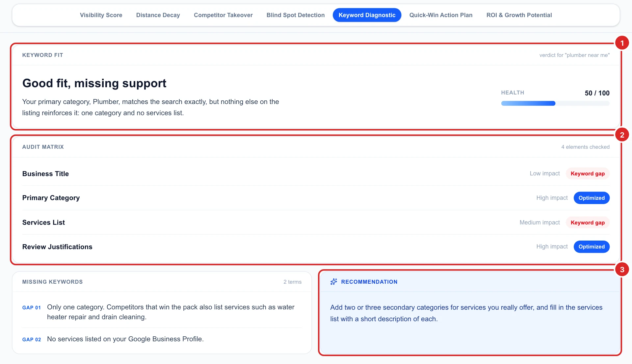Switch to the Distance Decay tab
The height and width of the screenshot is (364, 632).
pos(158,15)
